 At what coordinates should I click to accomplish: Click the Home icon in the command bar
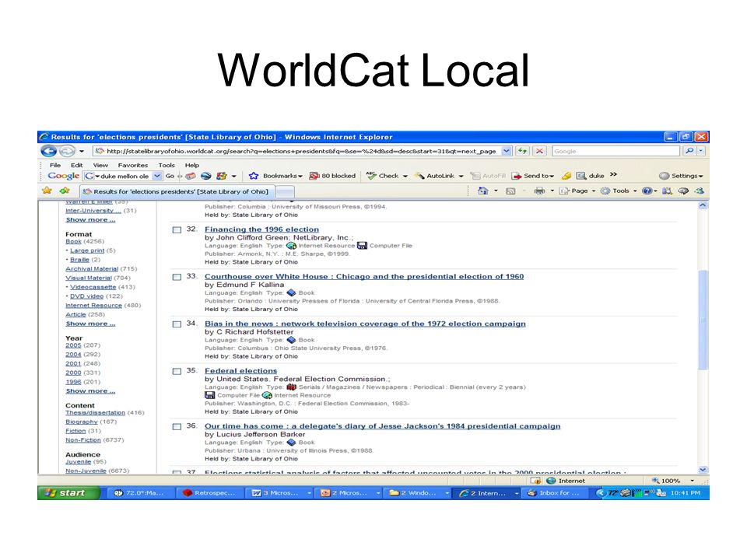point(483,191)
